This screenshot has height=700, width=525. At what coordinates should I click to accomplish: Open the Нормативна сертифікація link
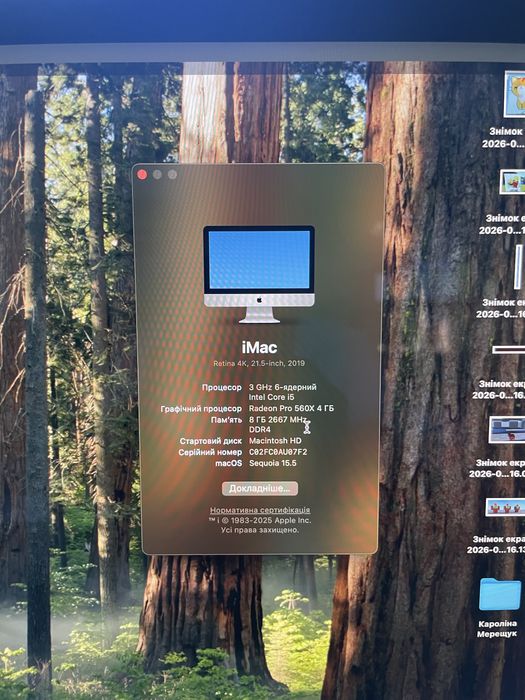[260, 510]
